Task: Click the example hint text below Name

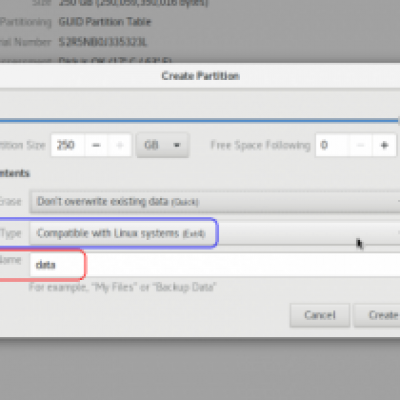Action: [x=122, y=287]
